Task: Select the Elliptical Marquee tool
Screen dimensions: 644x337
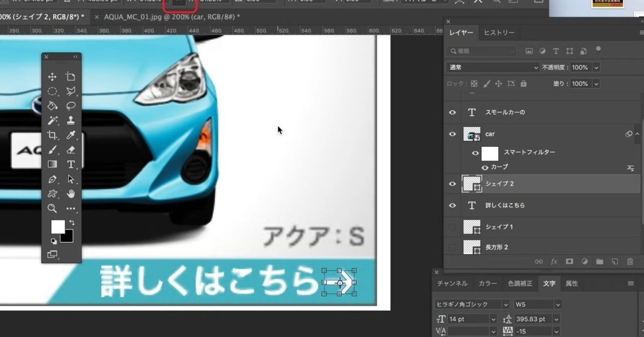Action: pos(53,92)
